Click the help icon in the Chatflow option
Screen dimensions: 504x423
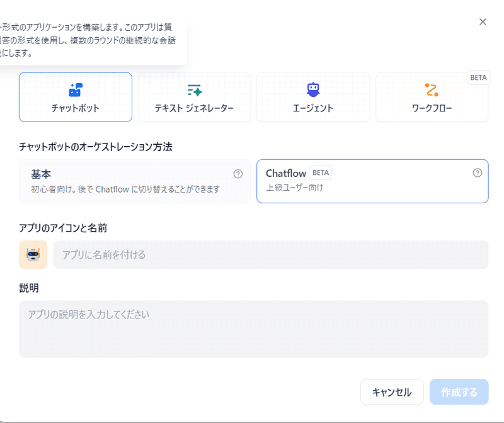[478, 173]
